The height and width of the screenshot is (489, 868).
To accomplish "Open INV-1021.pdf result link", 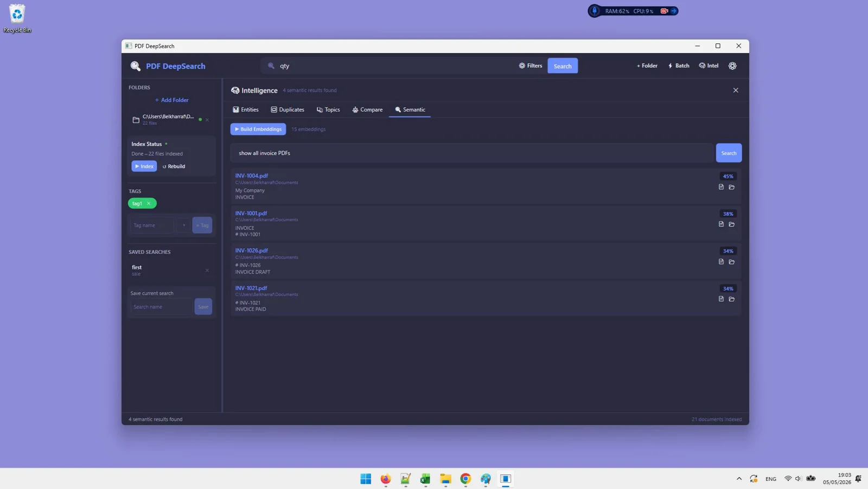I will tap(251, 288).
